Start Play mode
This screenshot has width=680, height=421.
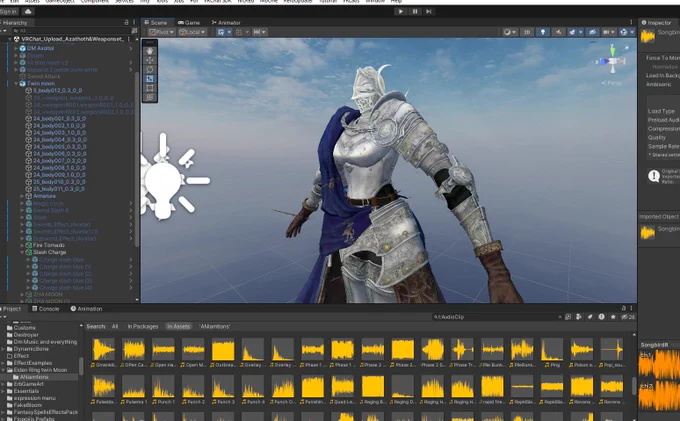pos(400,12)
